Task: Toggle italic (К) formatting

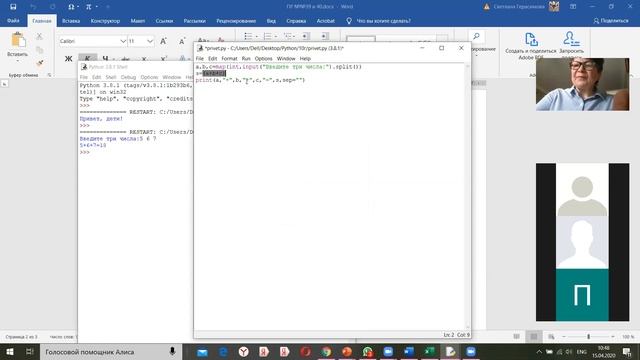Action: click(x=87, y=58)
